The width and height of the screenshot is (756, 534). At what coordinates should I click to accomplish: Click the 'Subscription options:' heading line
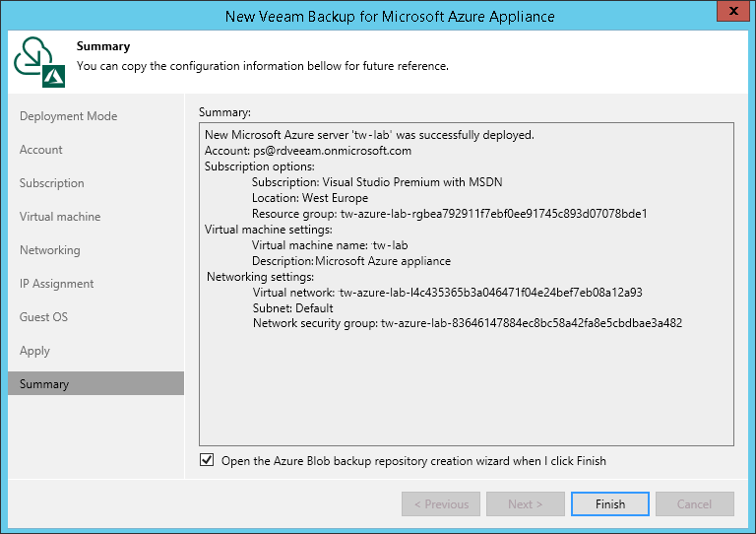[260, 167]
